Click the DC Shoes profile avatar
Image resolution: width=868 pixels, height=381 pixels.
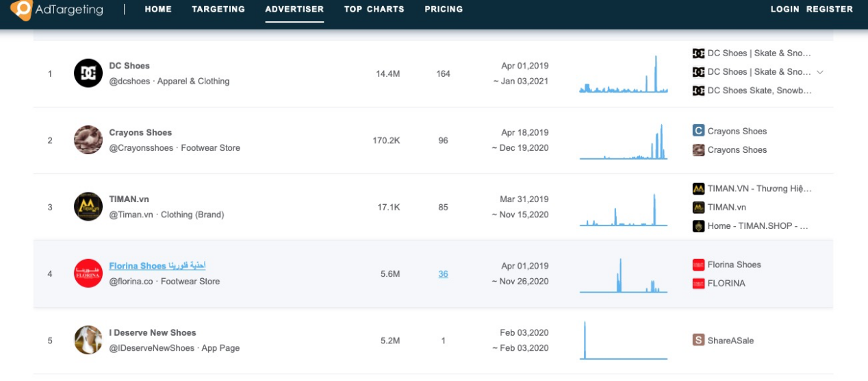[x=88, y=73]
